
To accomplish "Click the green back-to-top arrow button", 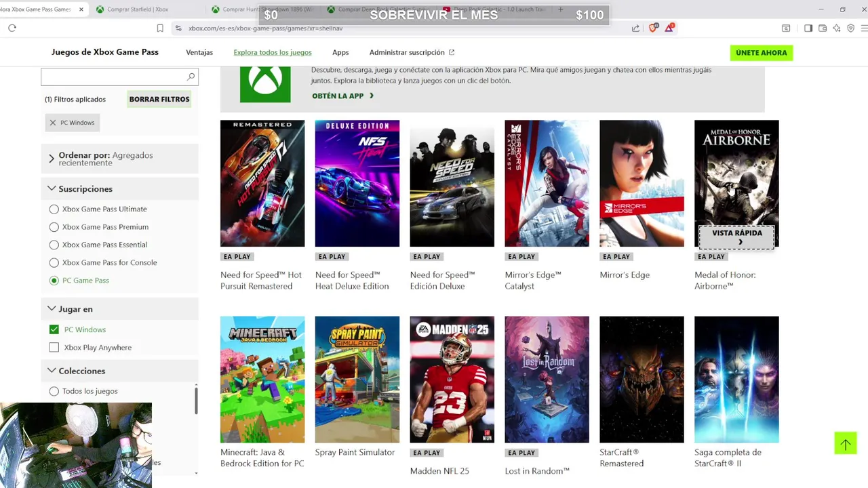I will (x=845, y=445).
